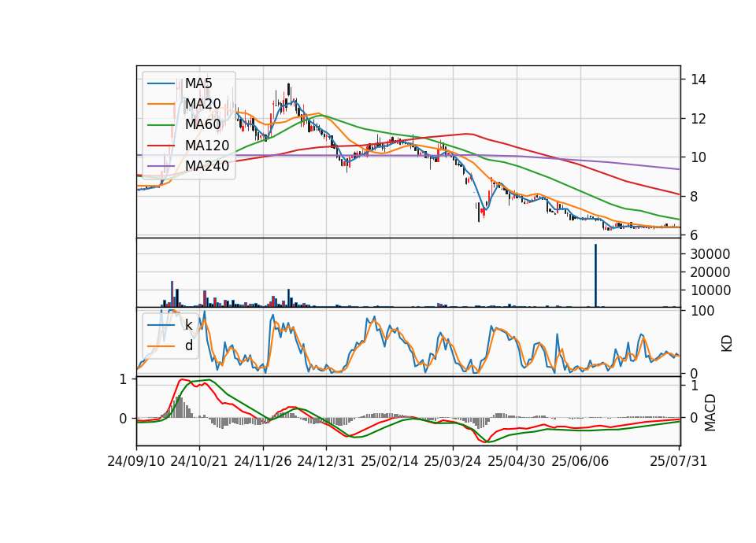
Task: Click the price axis value 8
Action: (695, 197)
